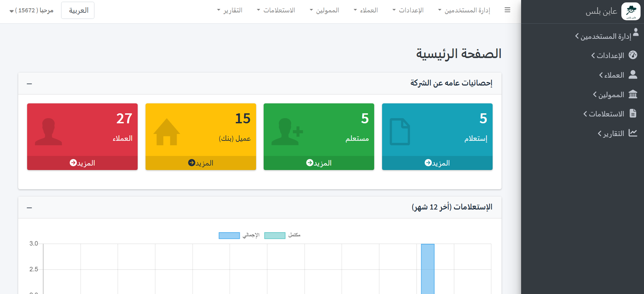Click the person icon on the red العملاء card
Screen dimensions: 644x294
pos(48,132)
